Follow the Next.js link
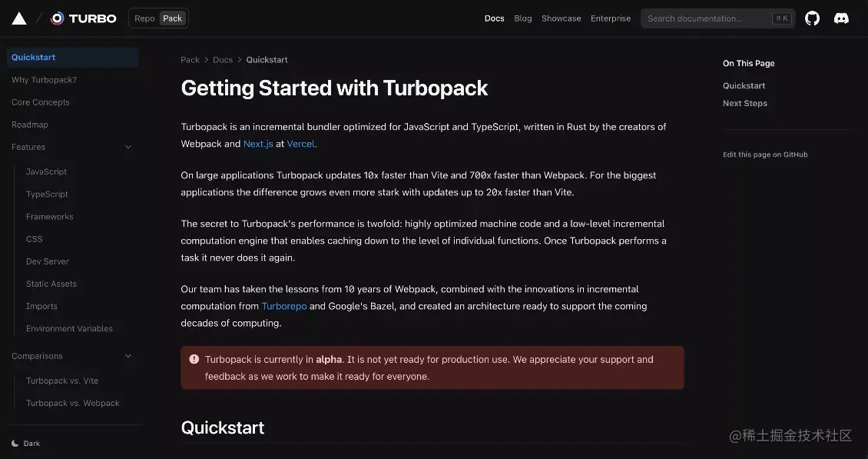Screen dimensions: 868x459 click(x=258, y=144)
